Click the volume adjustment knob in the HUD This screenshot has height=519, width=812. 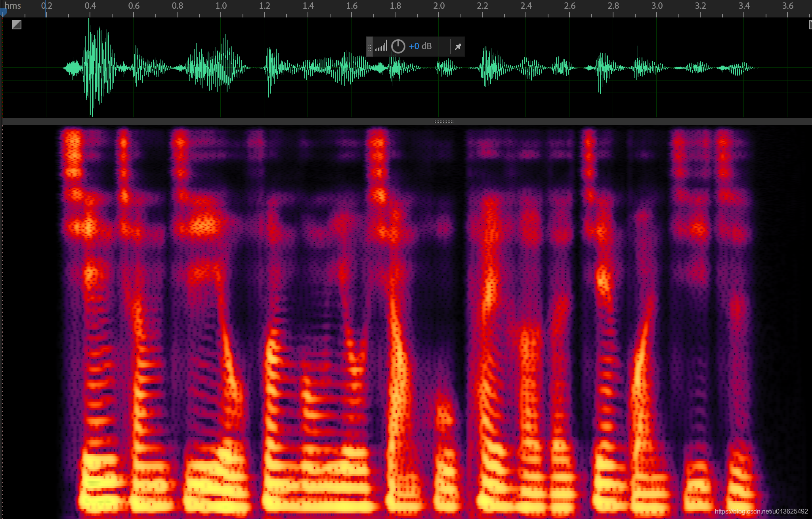coord(398,46)
